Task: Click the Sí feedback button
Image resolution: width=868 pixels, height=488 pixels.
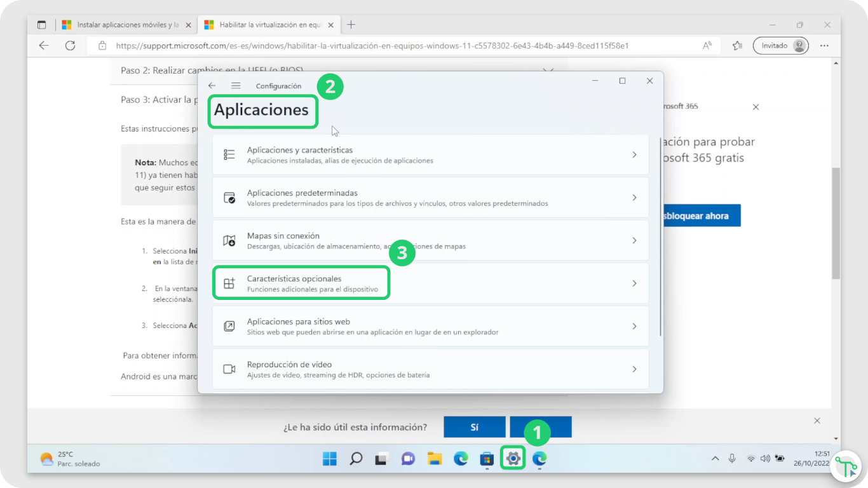Action: (x=474, y=427)
